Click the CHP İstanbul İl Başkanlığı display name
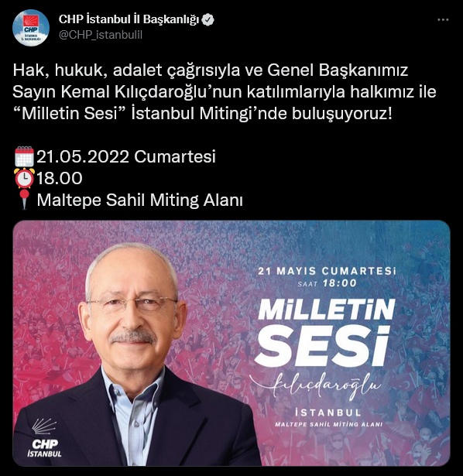The height and width of the screenshot is (476, 463). coord(129,19)
